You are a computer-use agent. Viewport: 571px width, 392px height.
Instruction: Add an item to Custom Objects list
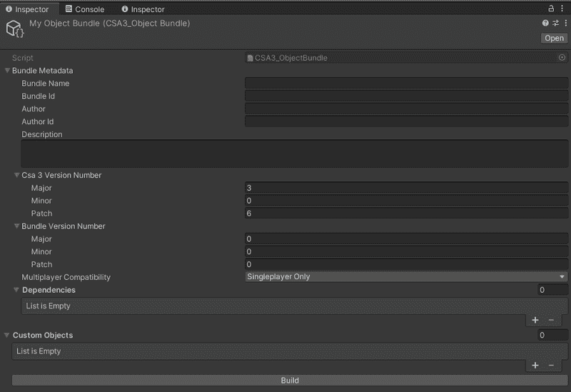[x=535, y=365]
